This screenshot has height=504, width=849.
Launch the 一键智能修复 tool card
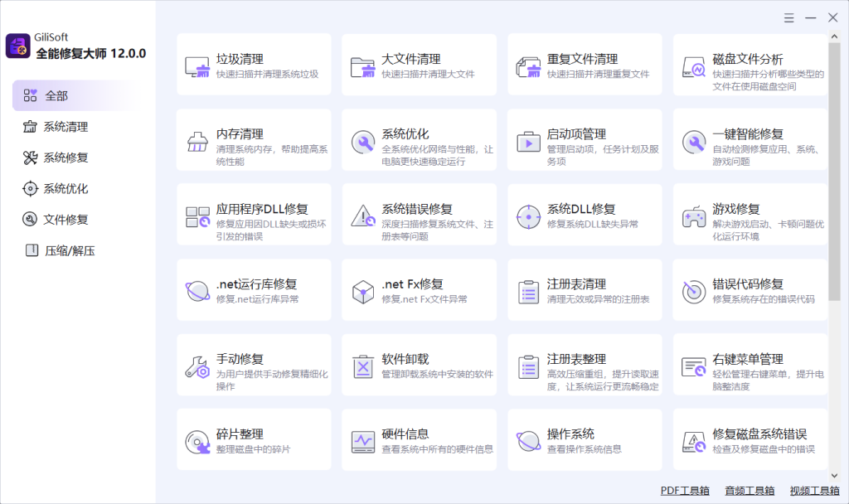[x=750, y=141]
